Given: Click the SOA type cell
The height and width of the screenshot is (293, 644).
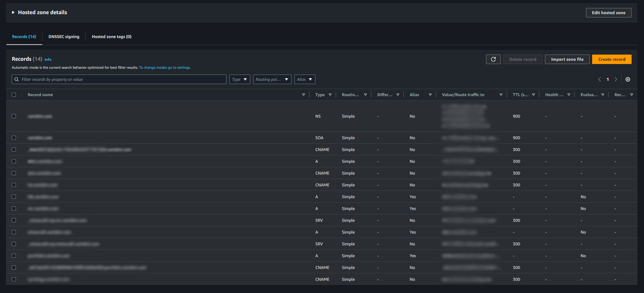Looking at the screenshot, I should [x=319, y=138].
